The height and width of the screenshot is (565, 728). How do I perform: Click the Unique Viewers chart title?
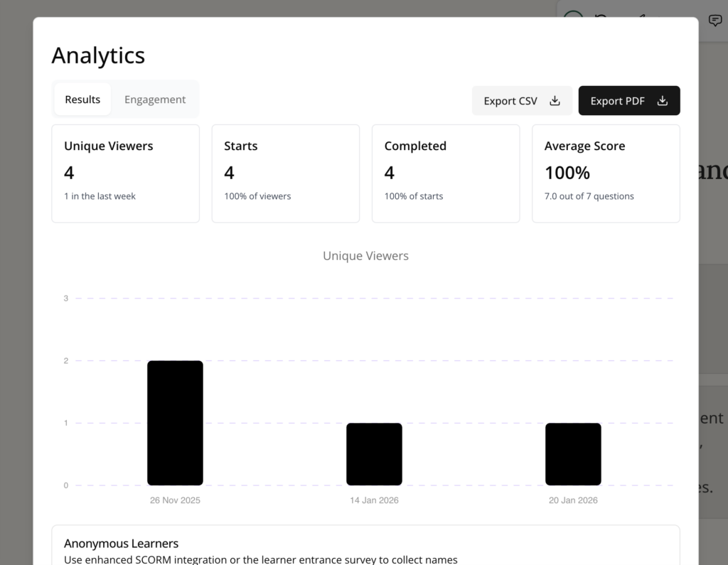coord(365,256)
